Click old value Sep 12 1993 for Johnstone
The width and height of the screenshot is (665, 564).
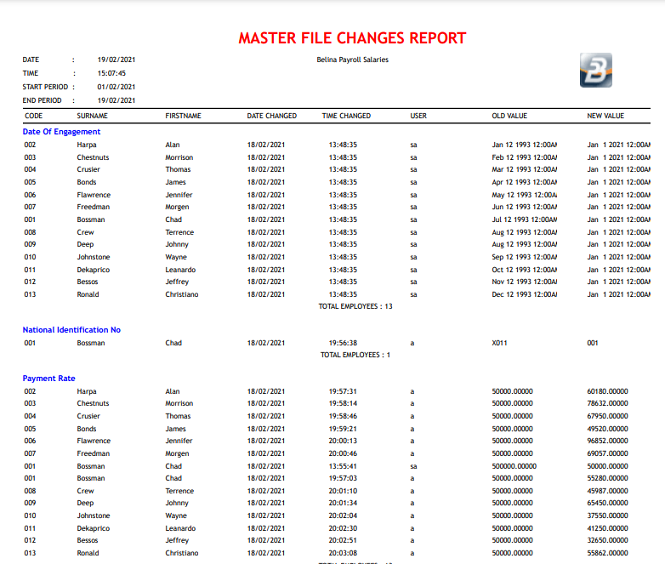pyautogui.click(x=524, y=257)
